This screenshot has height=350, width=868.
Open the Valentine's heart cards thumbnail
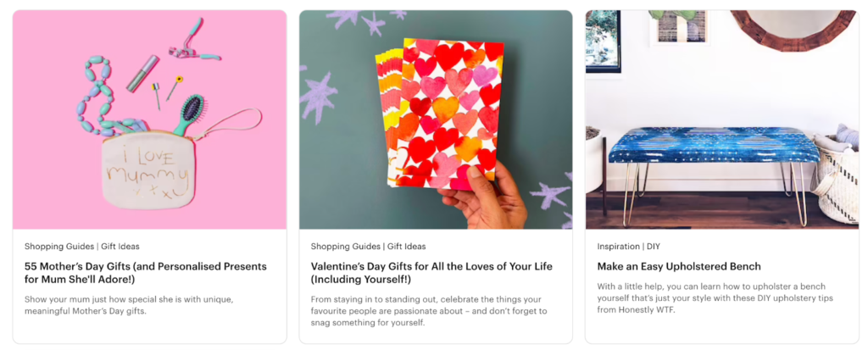click(x=436, y=119)
